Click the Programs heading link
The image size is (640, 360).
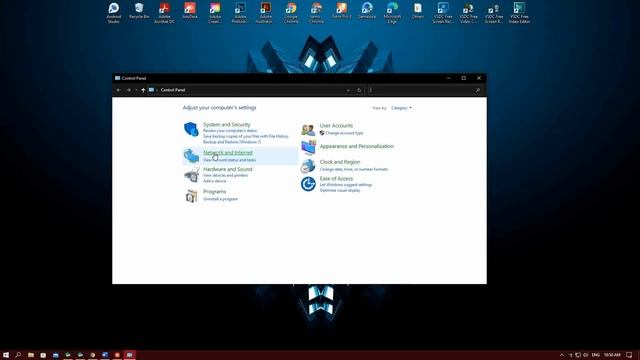point(214,191)
